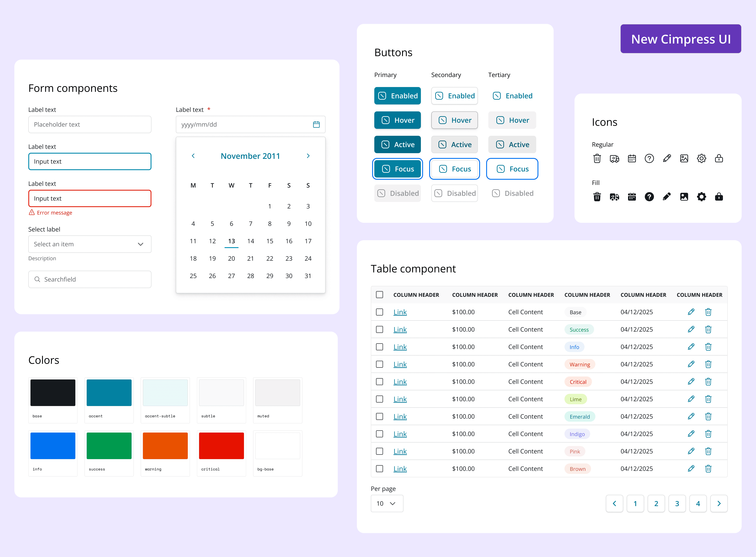Viewport: 756px width, 557px height.
Task: Click pencil edit icon in the Success row
Action: pyautogui.click(x=691, y=329)
